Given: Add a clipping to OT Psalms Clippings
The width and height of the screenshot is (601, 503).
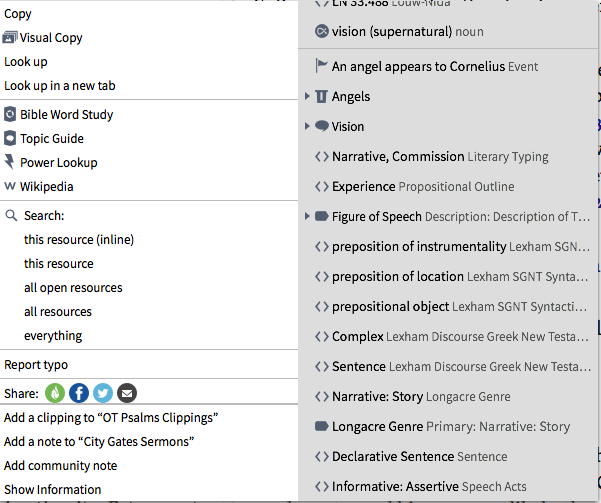Looking at the screenshot, I should point(111,417).
